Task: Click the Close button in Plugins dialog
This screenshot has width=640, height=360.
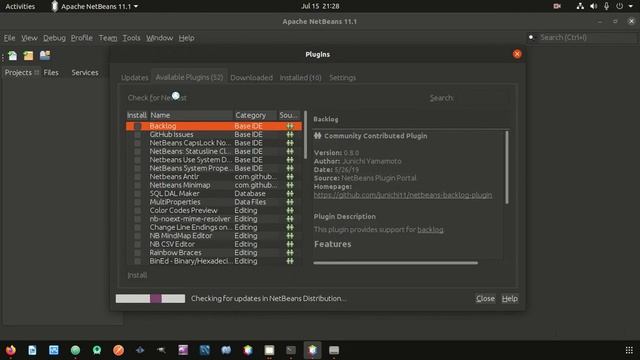Action: tap(485, 299)
